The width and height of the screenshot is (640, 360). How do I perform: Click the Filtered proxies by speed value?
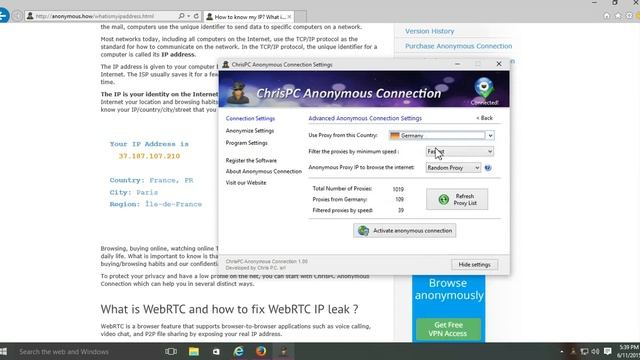click(x=401, y=210)
